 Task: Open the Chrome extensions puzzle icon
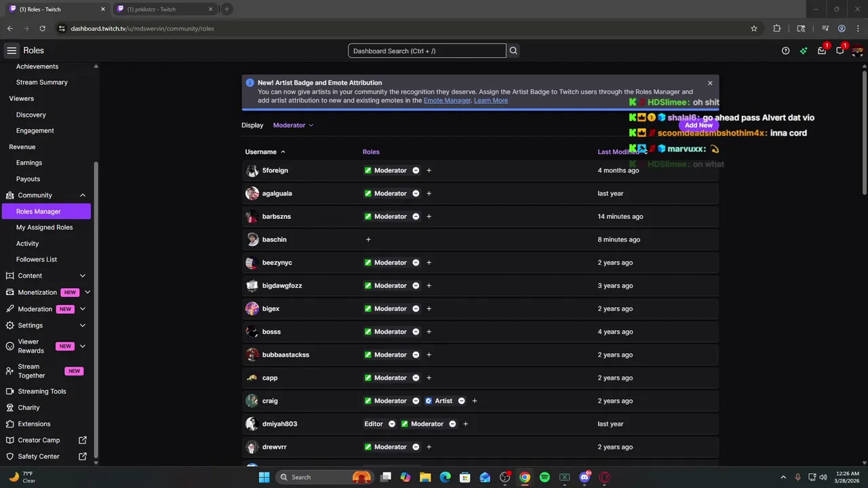coord(777,28)
